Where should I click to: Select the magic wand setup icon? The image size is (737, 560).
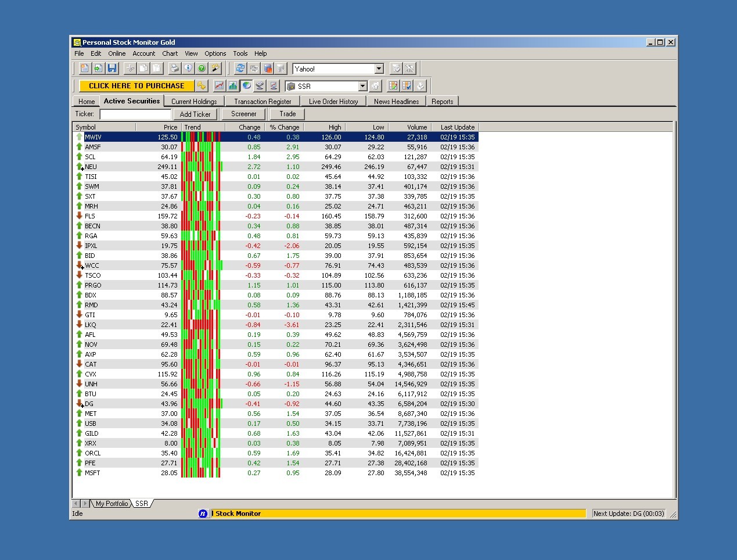[215, 68]
